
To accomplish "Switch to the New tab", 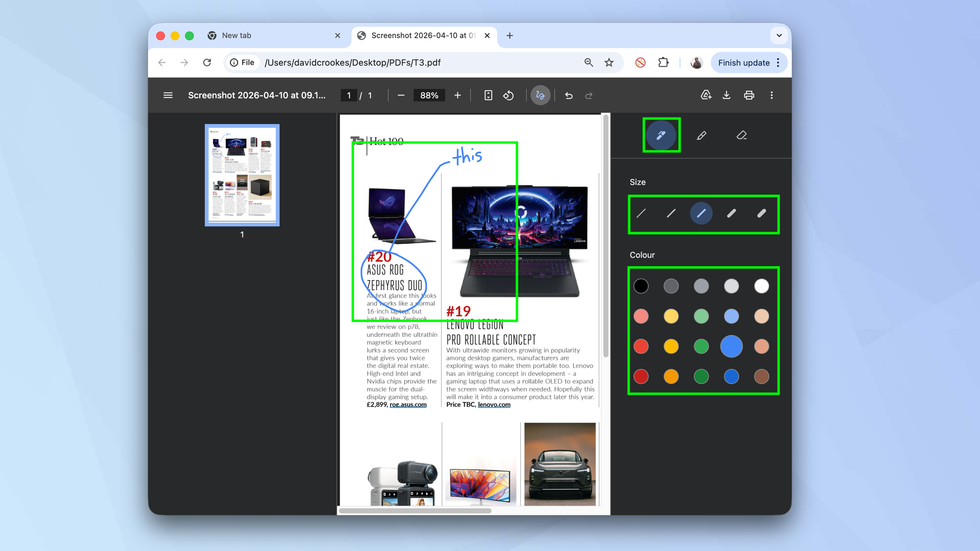I will (237, 35).
